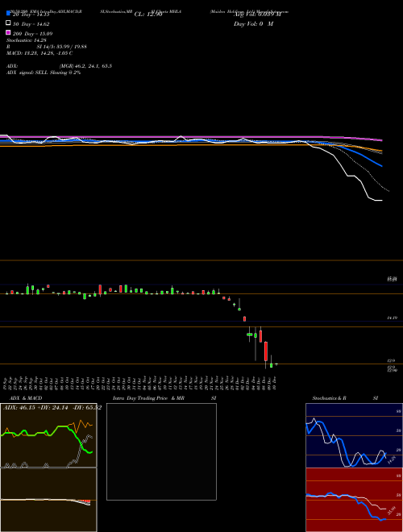The width and height of the screenshot is (403, 532).
Task: Click the 12.9 price level label on right axis
Action: [x=391, y=361]
